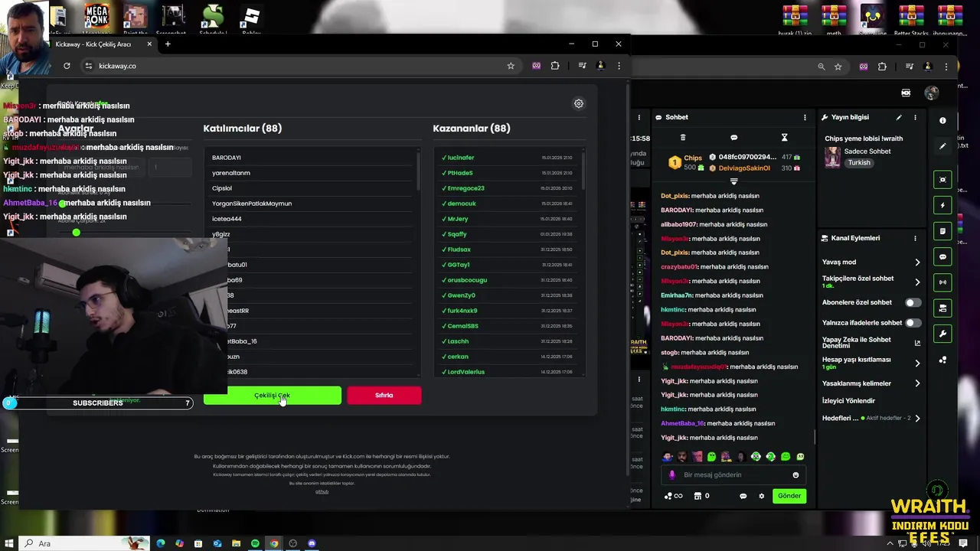
Task: Expand Takipçilere özel sohbet option
Action: [x=871, y=282]
